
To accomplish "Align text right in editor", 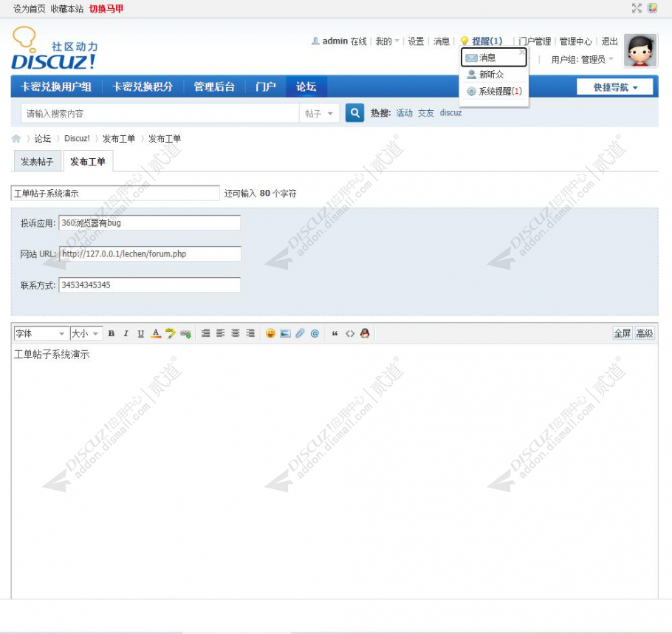I will 250,333.
